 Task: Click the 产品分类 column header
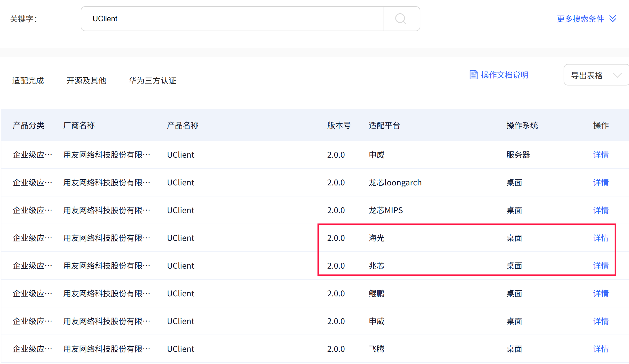pos(29,125)
